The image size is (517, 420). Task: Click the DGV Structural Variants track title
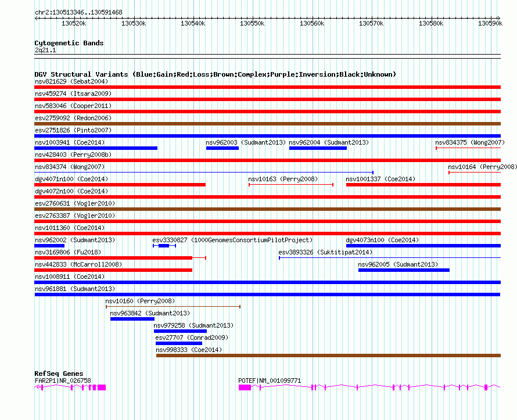(216, 74)
